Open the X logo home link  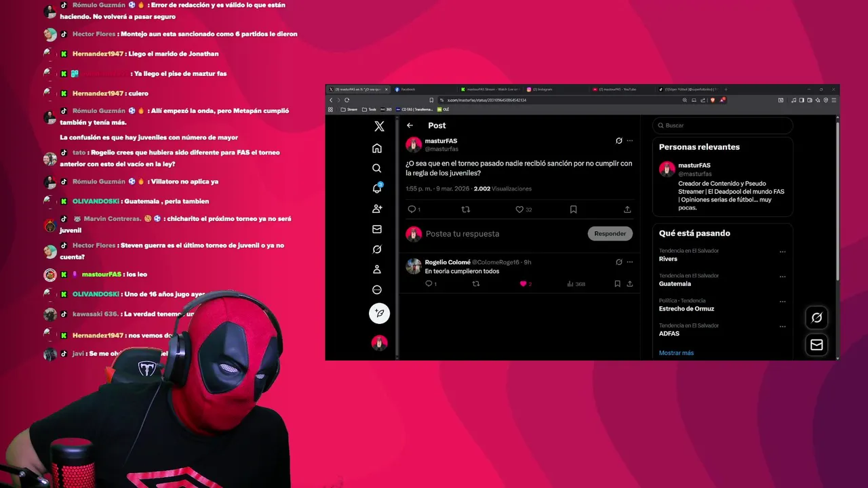click(379, 126)
